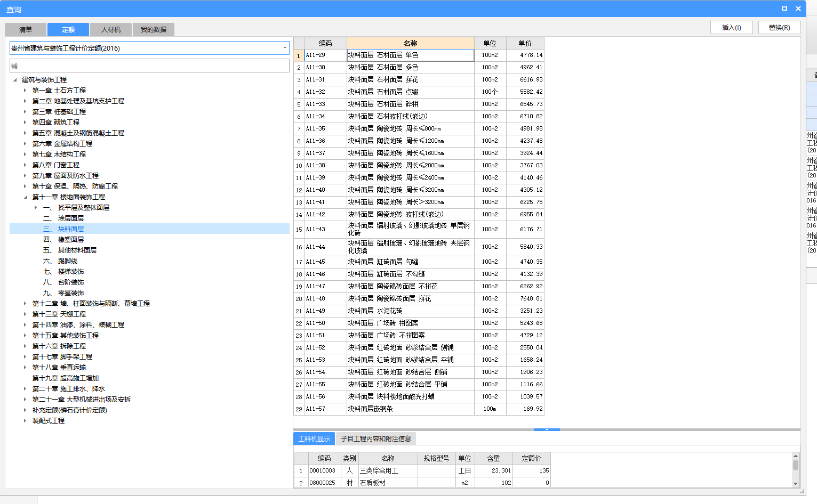The height and width of the screenshot is (504, 817).
Task: Switch to the 清单 tab
Action: (26, 30)
